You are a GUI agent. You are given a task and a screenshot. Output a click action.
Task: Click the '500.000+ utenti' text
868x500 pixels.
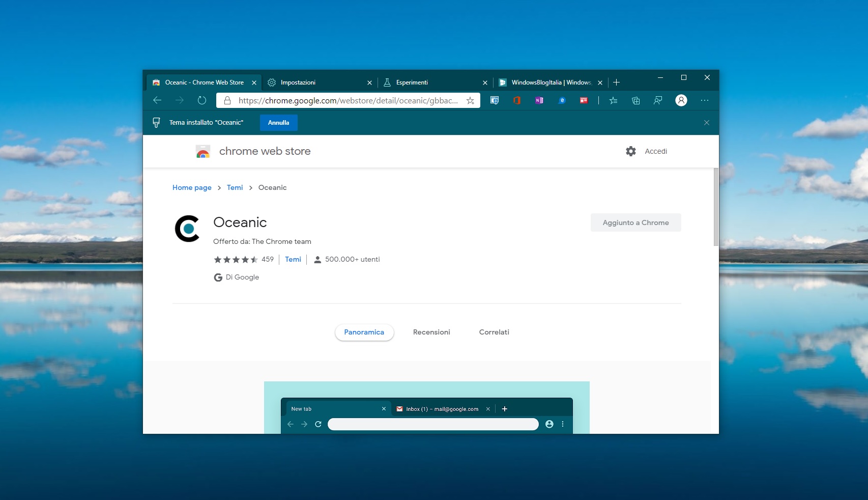(353, 260)
